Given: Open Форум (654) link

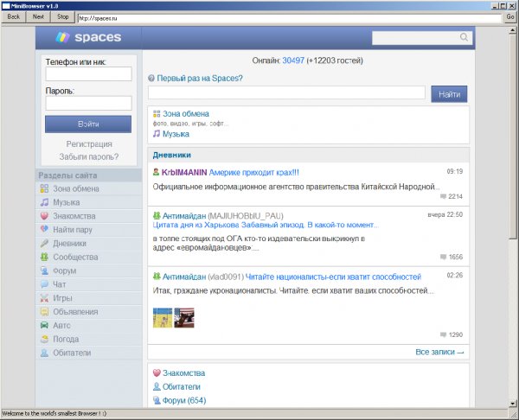Looking at the screenshot, I should pos(184,400).
